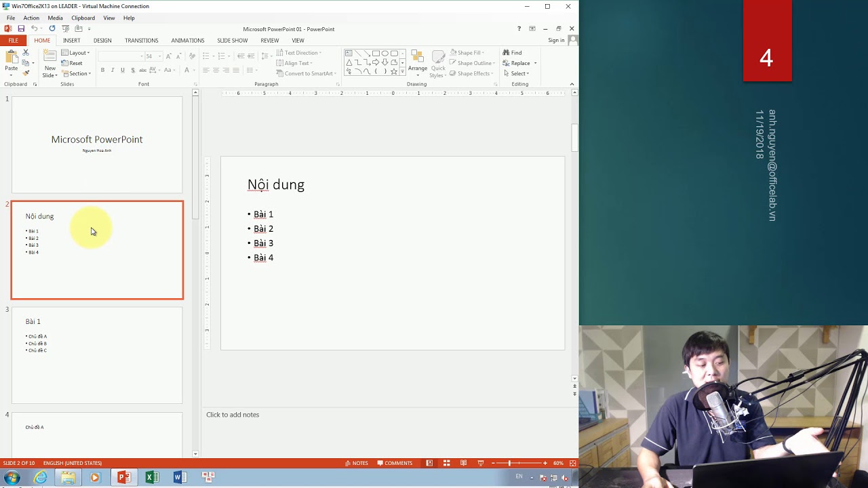
Task: Open the Replace dropdown arrow
Action: click(x=535, y=63)
